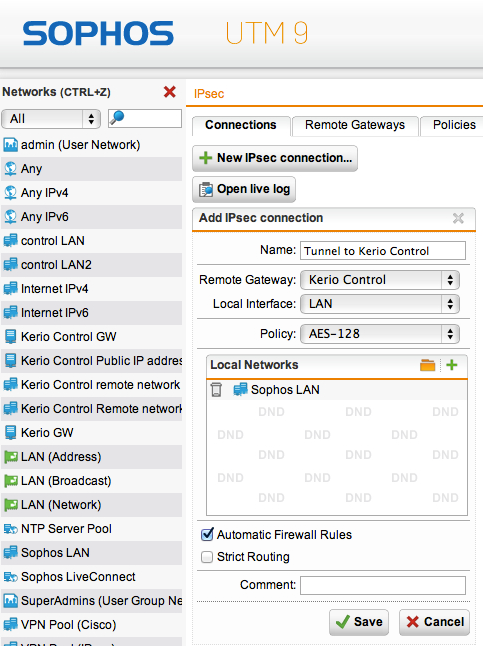Select the admin (User Network) icon
Image resolution: width=483 pixels, height=646 pixels.
pyautogui.click(x=10, y=145)
